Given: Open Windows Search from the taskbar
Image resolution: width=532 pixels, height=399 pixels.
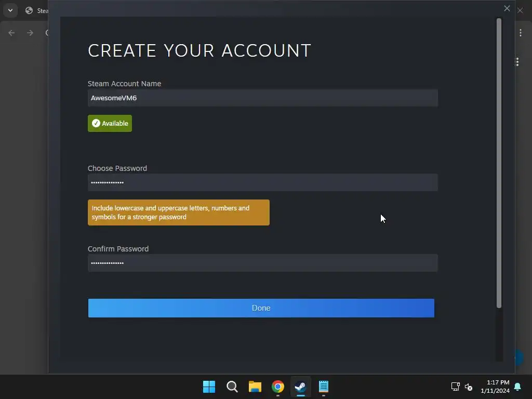Looking at the screenshot, I should pos(232,387).
